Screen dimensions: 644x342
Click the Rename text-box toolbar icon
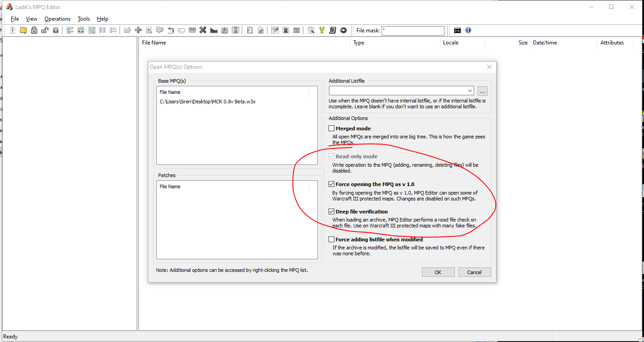click(182, 30)
